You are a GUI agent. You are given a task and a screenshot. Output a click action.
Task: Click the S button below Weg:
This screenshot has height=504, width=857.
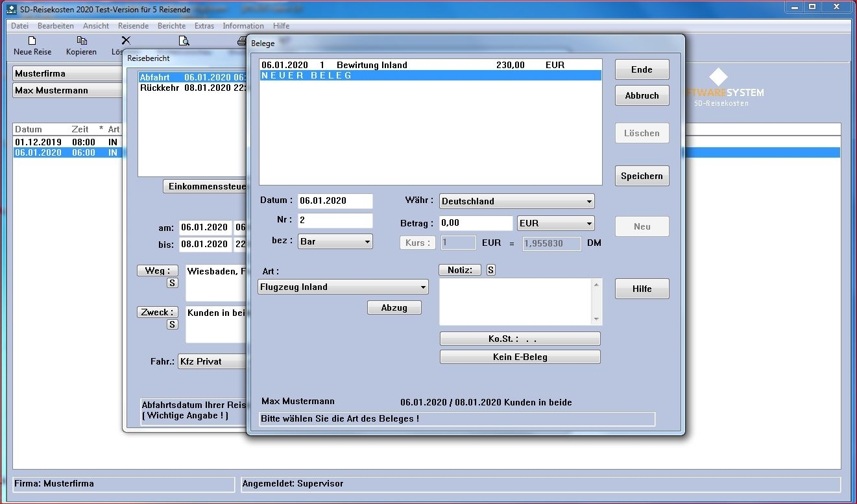tap(172, 283)
